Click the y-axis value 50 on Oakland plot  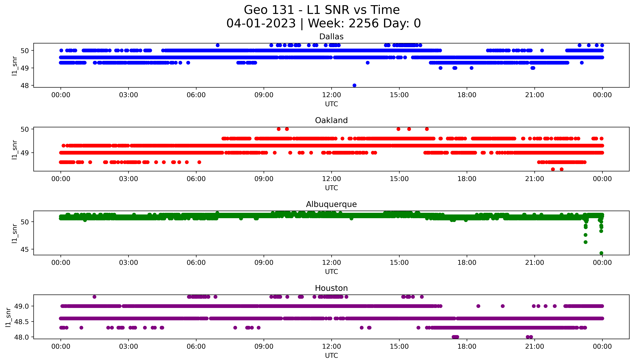[x=25, y=129]
